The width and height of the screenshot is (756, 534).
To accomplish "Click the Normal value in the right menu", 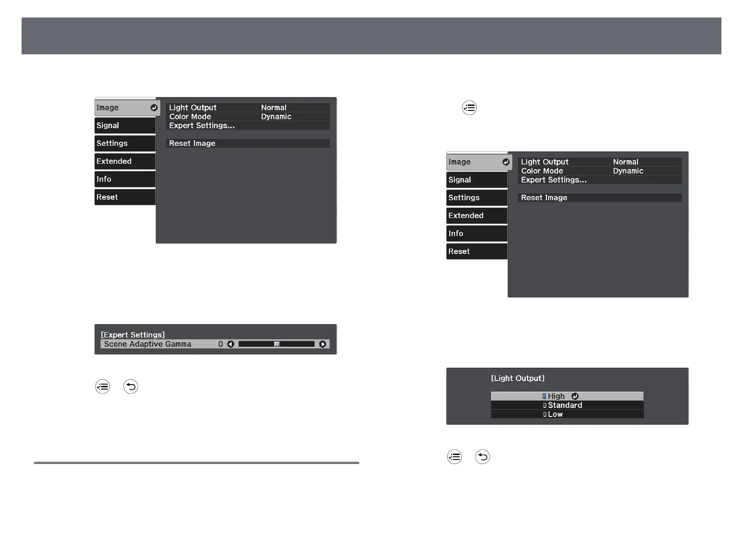I will [626, 162].
